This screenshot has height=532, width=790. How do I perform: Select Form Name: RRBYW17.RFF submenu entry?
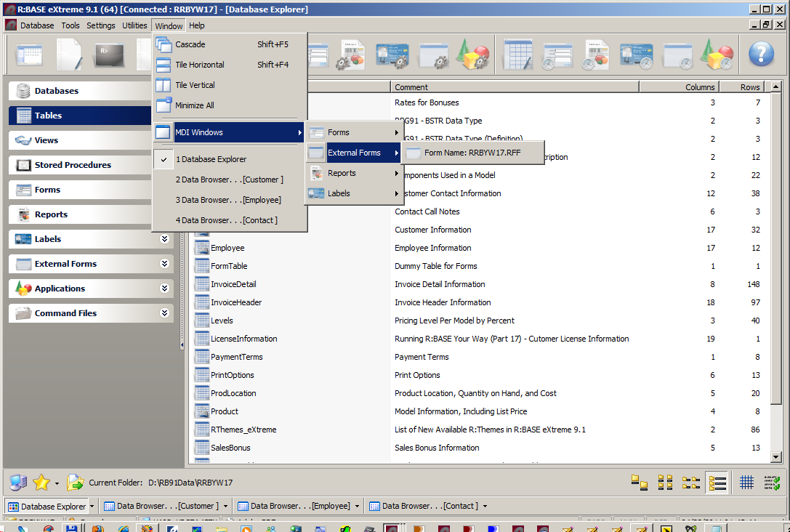point(472,153)
